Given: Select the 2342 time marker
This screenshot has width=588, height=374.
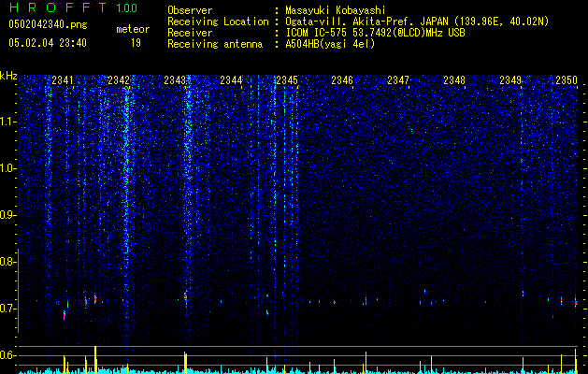Looking at the screenshot, I should (x=119, y=80).
